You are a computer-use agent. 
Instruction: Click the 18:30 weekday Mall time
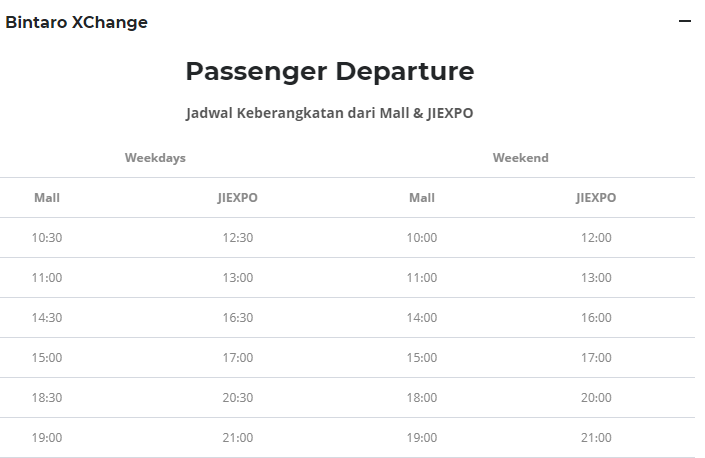(47, 398)
